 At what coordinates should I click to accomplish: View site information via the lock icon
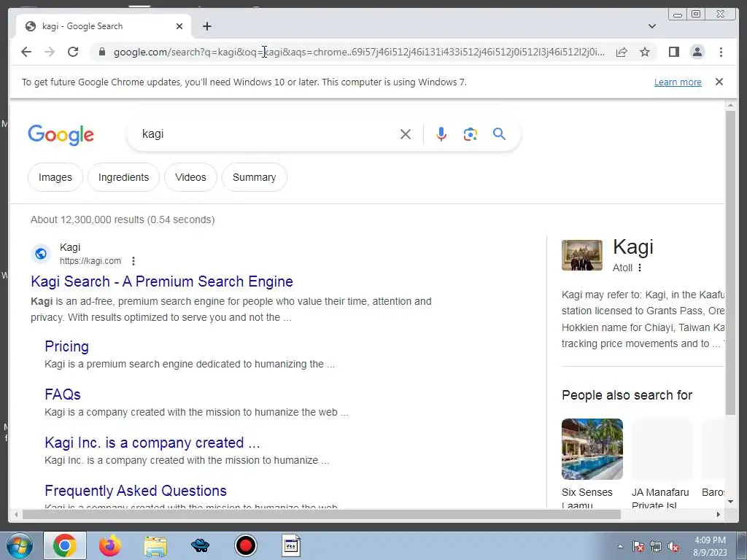102,52
